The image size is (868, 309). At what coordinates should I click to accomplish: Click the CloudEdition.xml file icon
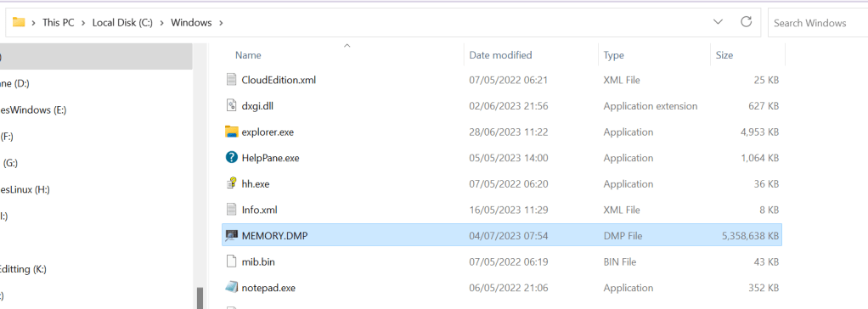(x=231, y=80)
